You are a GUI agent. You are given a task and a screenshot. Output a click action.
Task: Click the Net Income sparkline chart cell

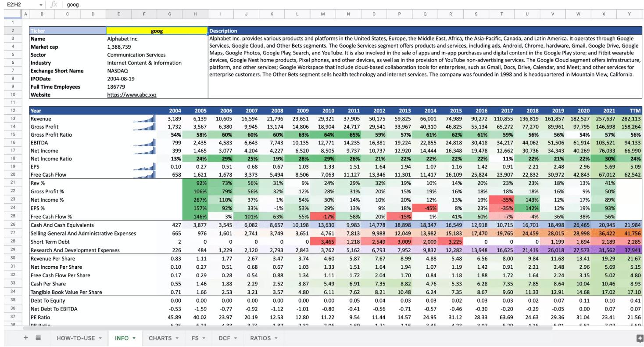(x=144, y=151)
